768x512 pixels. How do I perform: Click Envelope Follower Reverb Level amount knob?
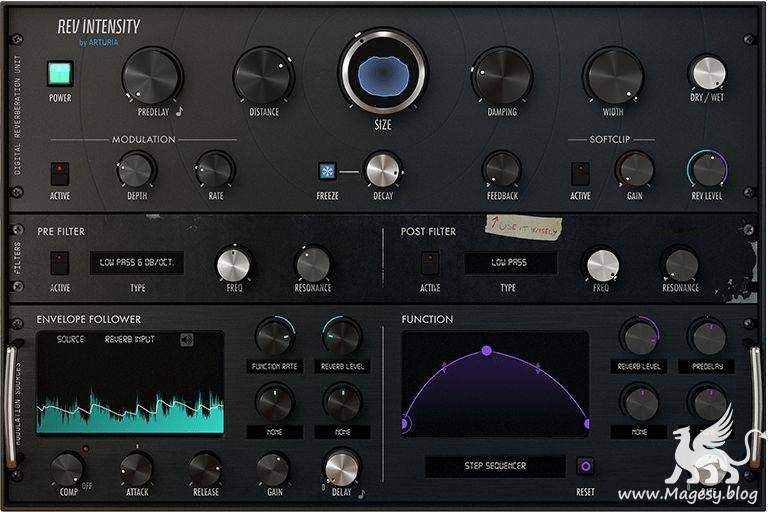342,338
